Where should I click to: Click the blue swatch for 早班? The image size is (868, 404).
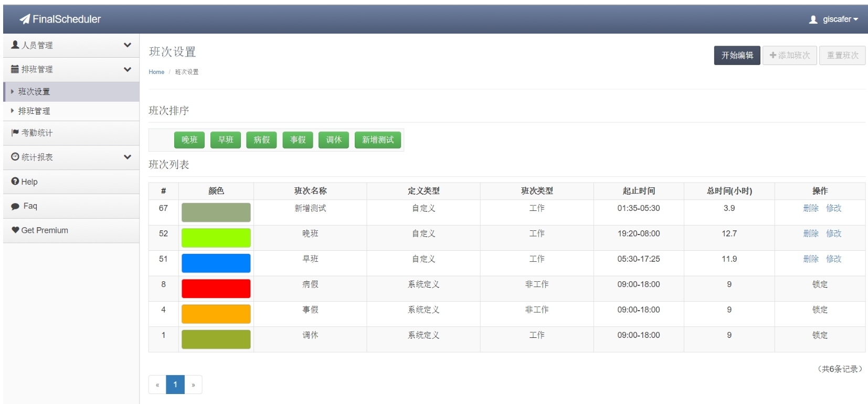216,263
